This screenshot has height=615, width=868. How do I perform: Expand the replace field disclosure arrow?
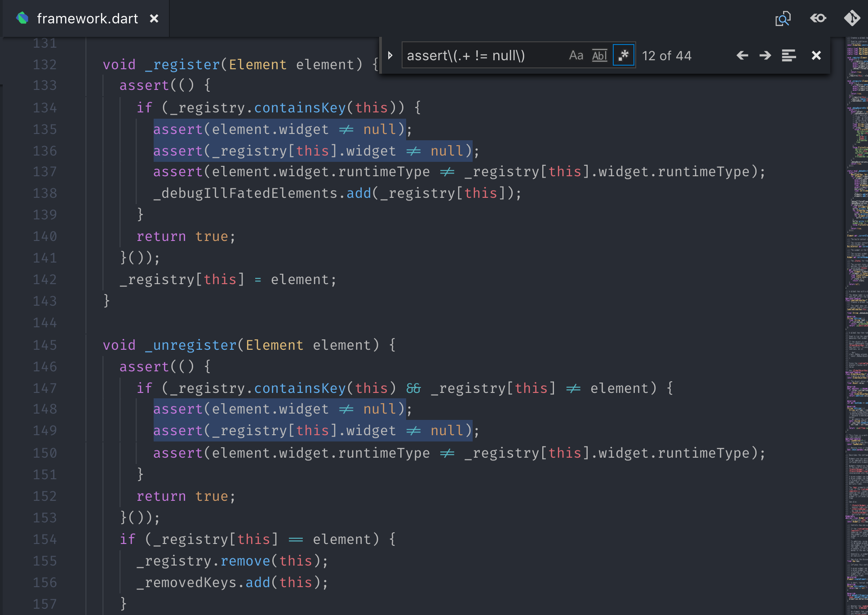click(x=390, y=55)
